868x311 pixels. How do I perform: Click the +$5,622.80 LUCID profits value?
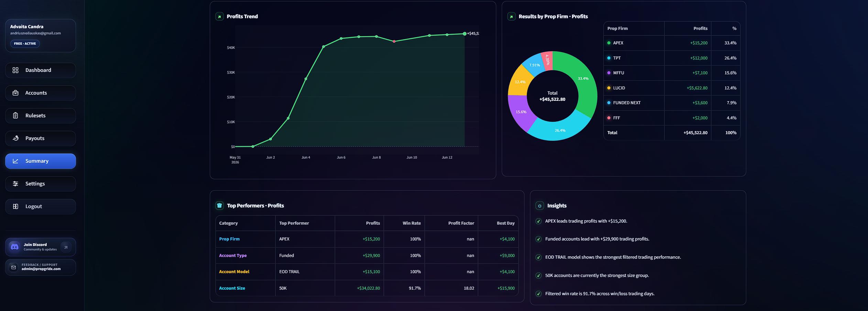[x=697, y=88]
